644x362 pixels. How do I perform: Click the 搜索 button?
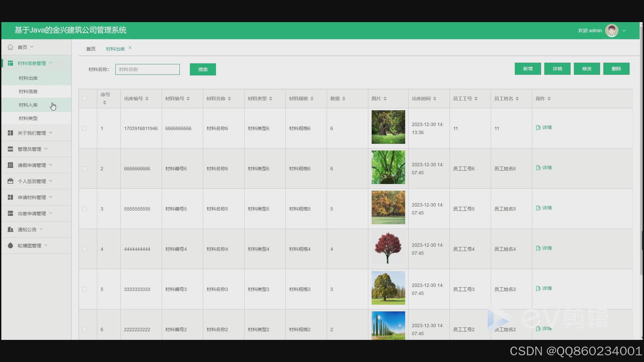click(203, 69)
